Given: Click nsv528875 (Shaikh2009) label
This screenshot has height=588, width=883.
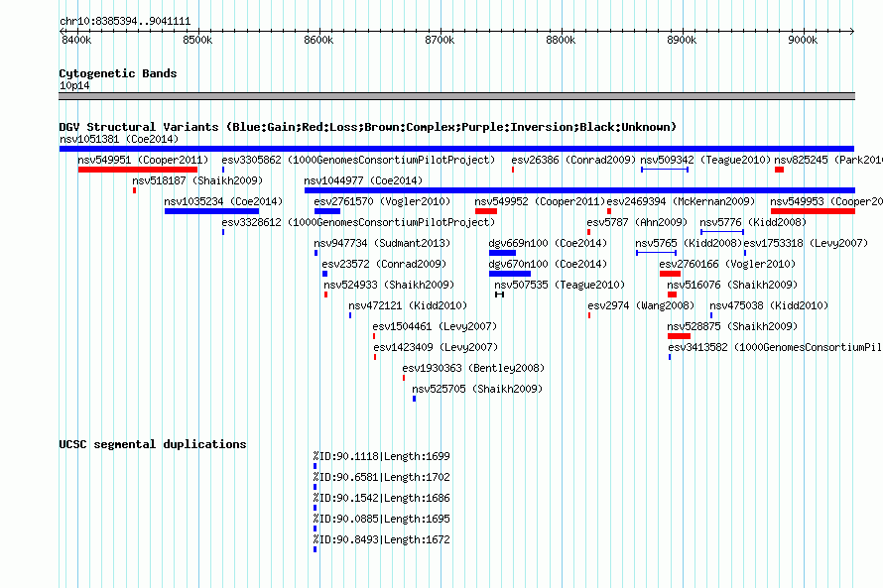Looking at the screenshot, I should coord(732,326).
